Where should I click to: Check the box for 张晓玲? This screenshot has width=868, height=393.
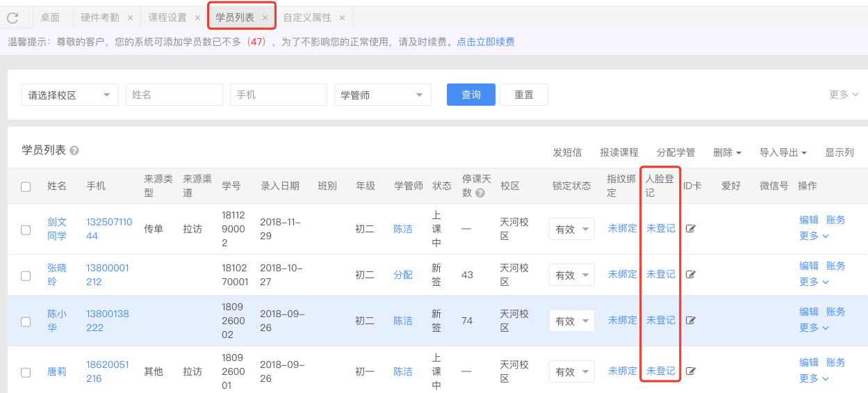pos(26,276)
